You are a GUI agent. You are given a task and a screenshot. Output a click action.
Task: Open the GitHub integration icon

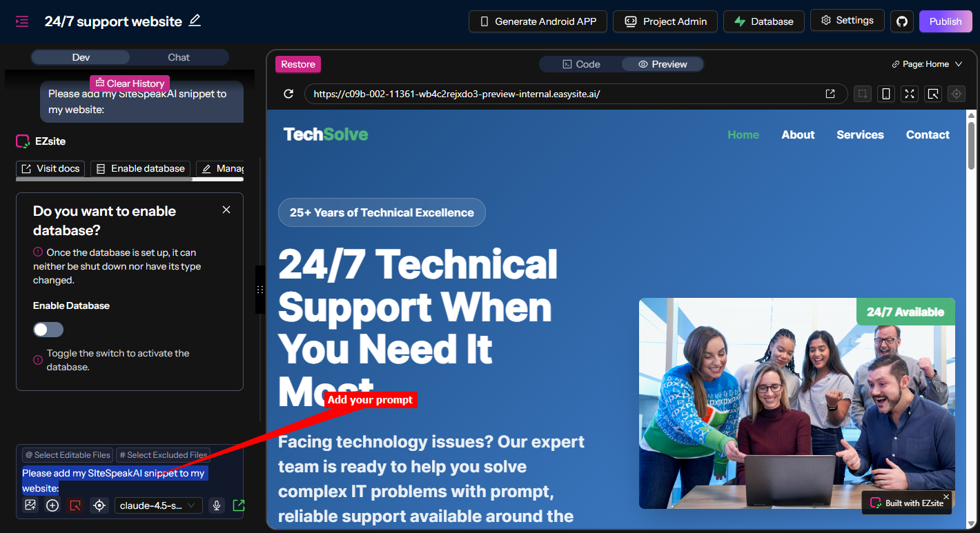901,21
